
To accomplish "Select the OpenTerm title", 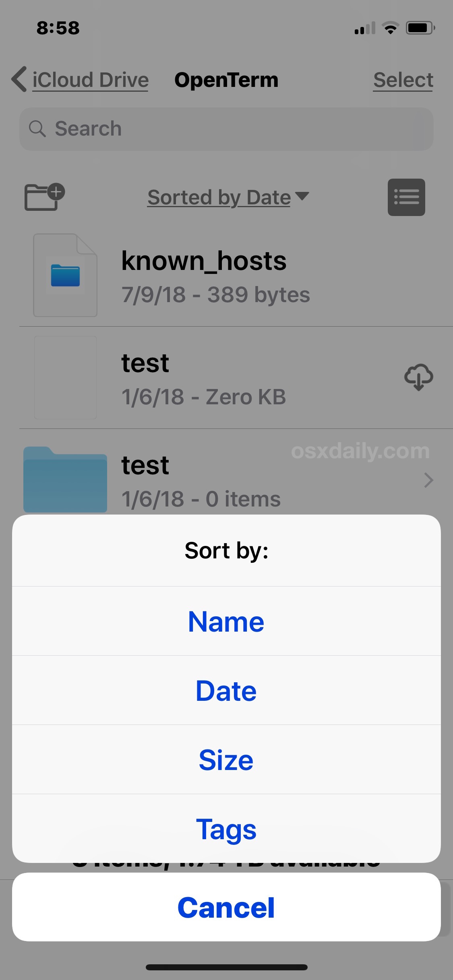I will 226,79.
